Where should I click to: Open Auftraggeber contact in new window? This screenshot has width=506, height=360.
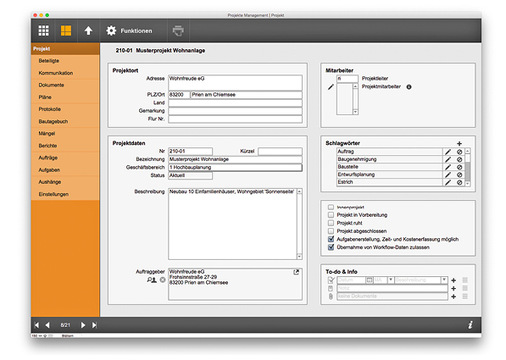tap(296, 272)
